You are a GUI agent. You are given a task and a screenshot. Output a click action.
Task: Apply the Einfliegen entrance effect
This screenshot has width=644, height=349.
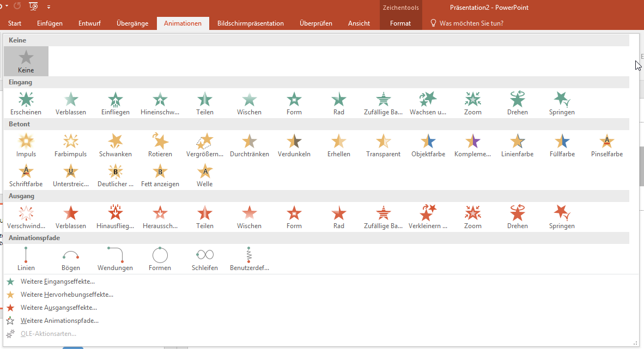116,102
